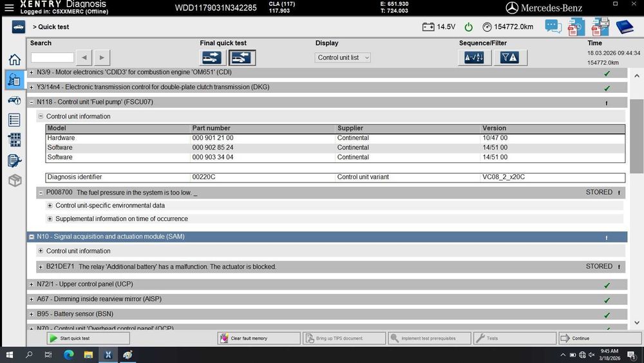
Task: Launch Microsoft Edge from taskbar
Action: (x=68, y=355)
